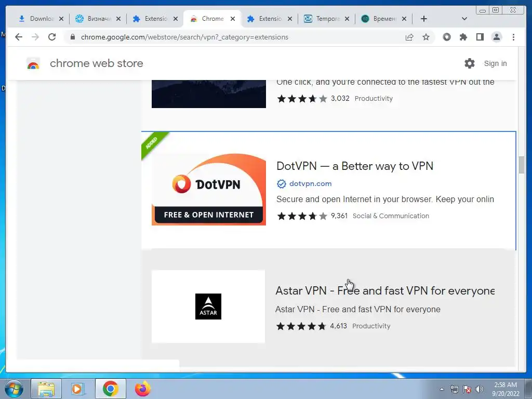The height and width of the screenshot is (399, 532).
Task: Click the Chrome Web Store logo
Action: click(x=33, y=63)
